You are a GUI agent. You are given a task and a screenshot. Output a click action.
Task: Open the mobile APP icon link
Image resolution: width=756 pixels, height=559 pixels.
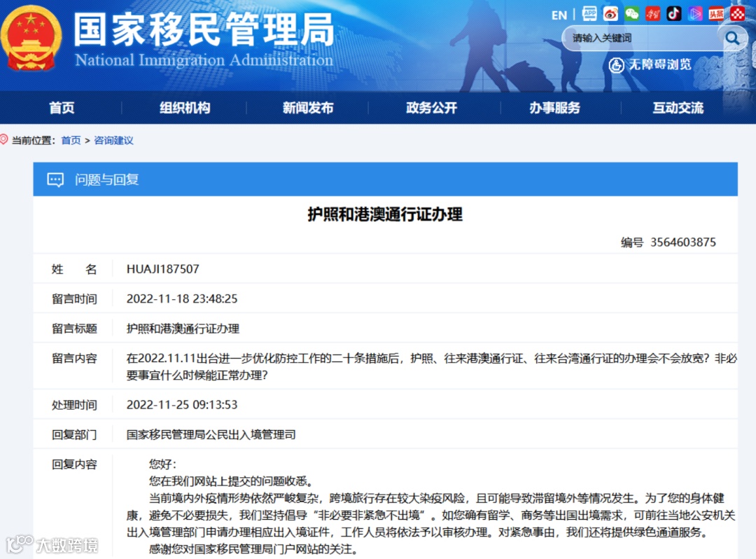tap(589, 13)
